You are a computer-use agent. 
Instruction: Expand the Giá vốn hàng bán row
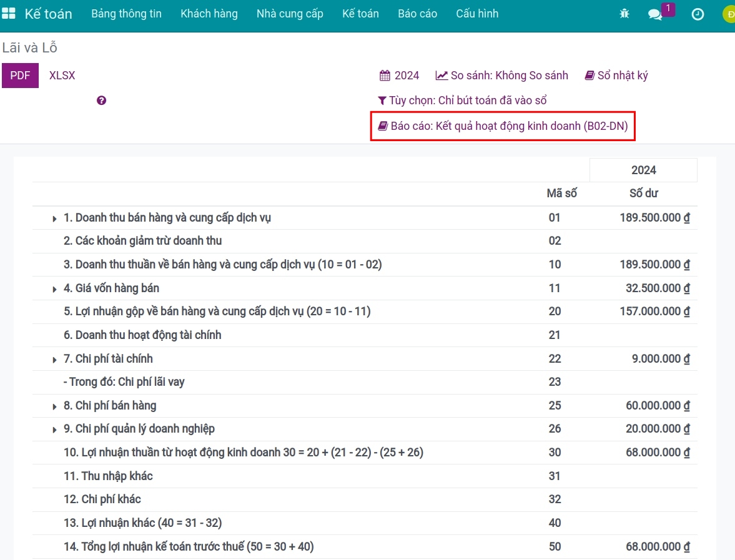56,289
